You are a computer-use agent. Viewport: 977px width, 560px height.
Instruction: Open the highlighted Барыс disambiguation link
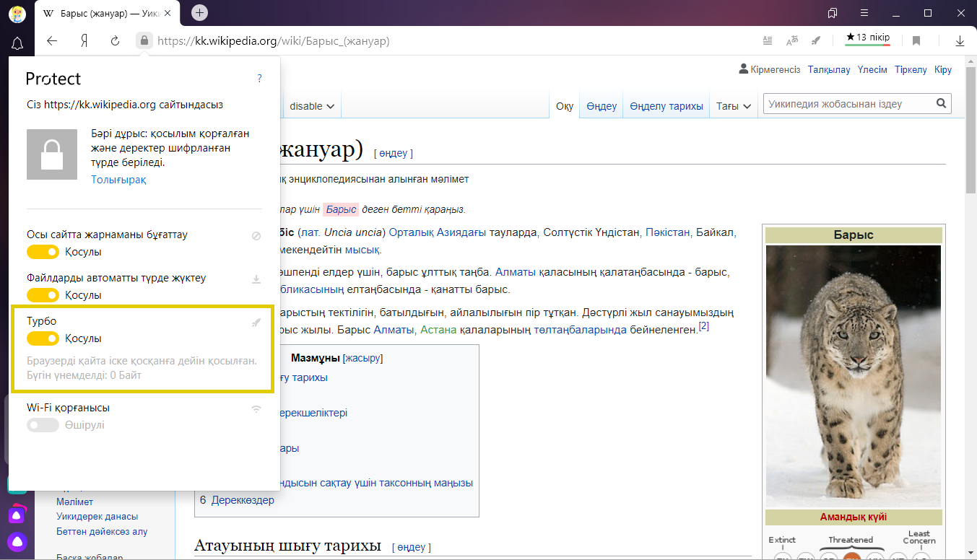(x=341, y=209)
